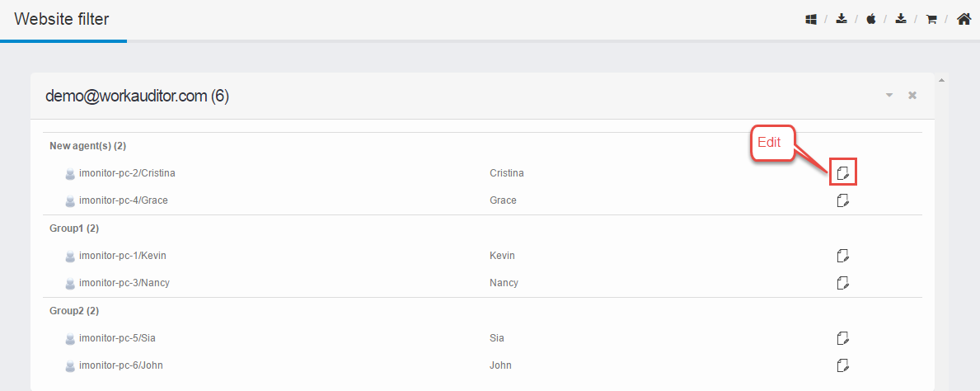Screen dimensions: 980x391
Task: Click the scrollbar up arrow
Action: 942,80
